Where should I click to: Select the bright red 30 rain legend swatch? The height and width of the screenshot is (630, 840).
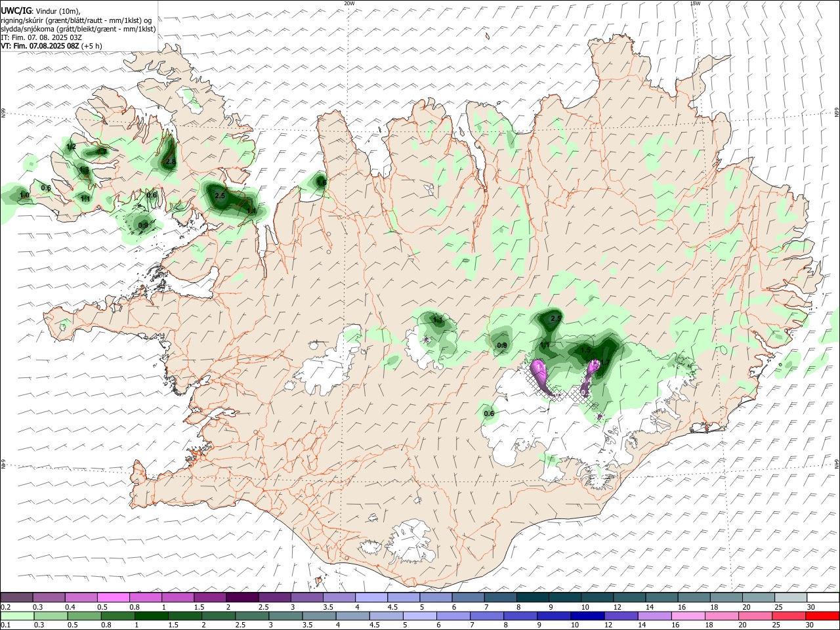(x=822, y=616)
